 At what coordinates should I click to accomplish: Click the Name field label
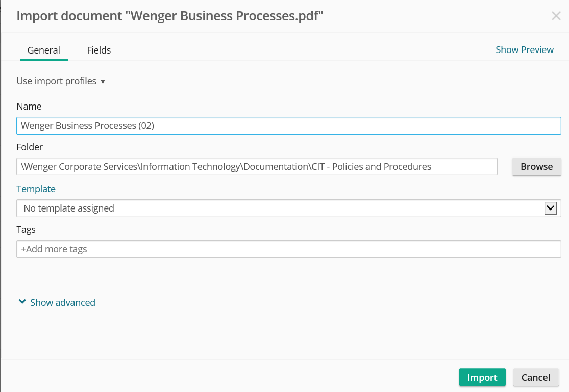(x=29, y=107)
